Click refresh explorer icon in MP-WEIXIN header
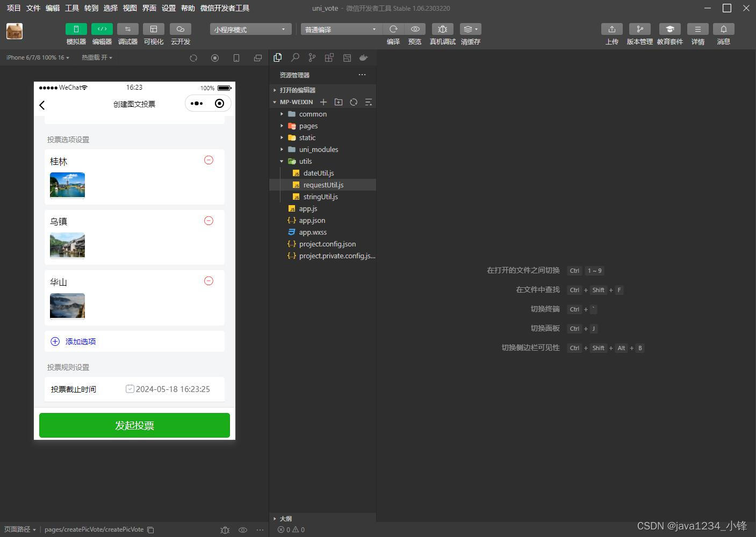The image size is (756, 537). pos(354,102)
